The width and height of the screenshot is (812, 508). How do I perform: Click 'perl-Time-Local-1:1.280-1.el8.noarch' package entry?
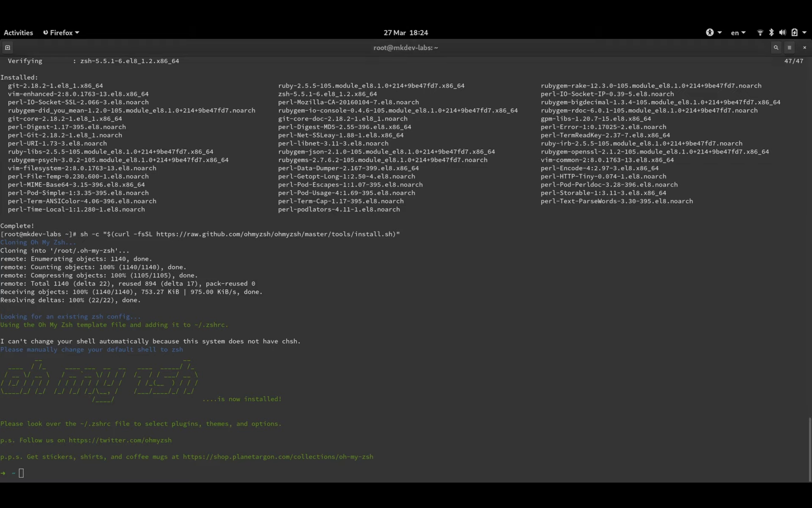(x=76, y=209)
